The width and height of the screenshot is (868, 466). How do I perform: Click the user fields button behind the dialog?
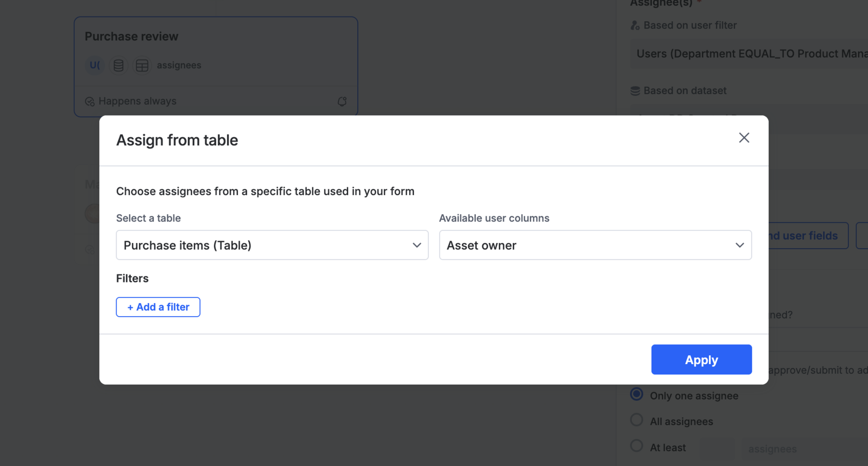pyautogui.click(x=808, y=236)
